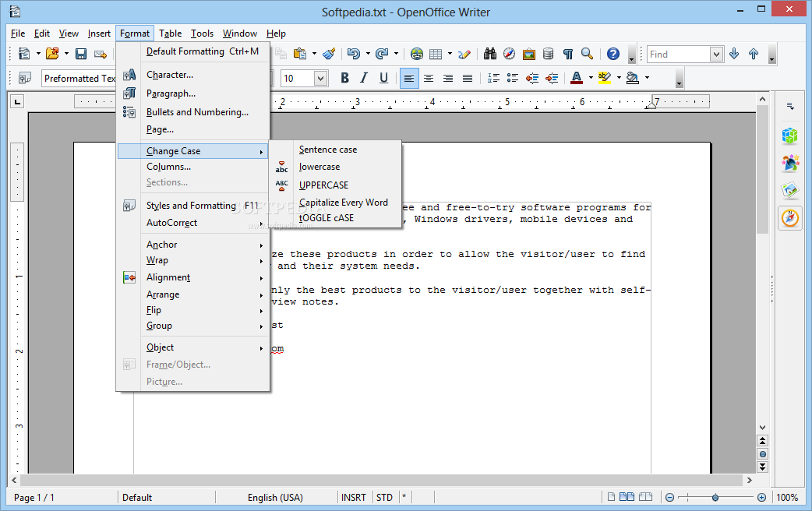This screenshot has height=511, width=812.
Task: Open OpenOffice Help question mark icon
Action: tap(613, 54)
